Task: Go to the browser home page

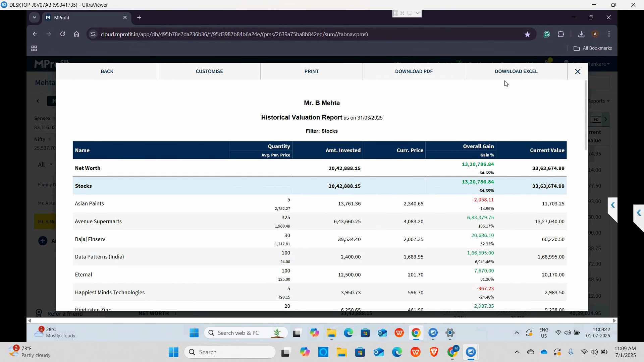Action: click(x=76, y=34)
